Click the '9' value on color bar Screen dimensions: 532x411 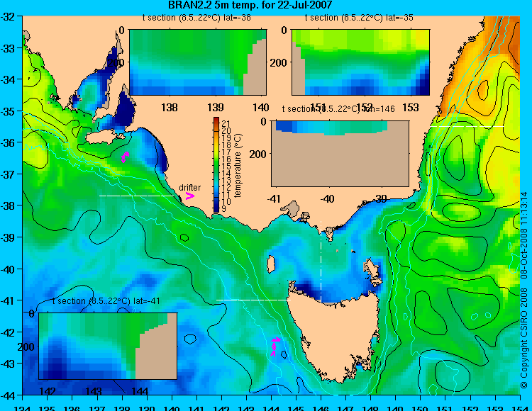coord(223,209)
